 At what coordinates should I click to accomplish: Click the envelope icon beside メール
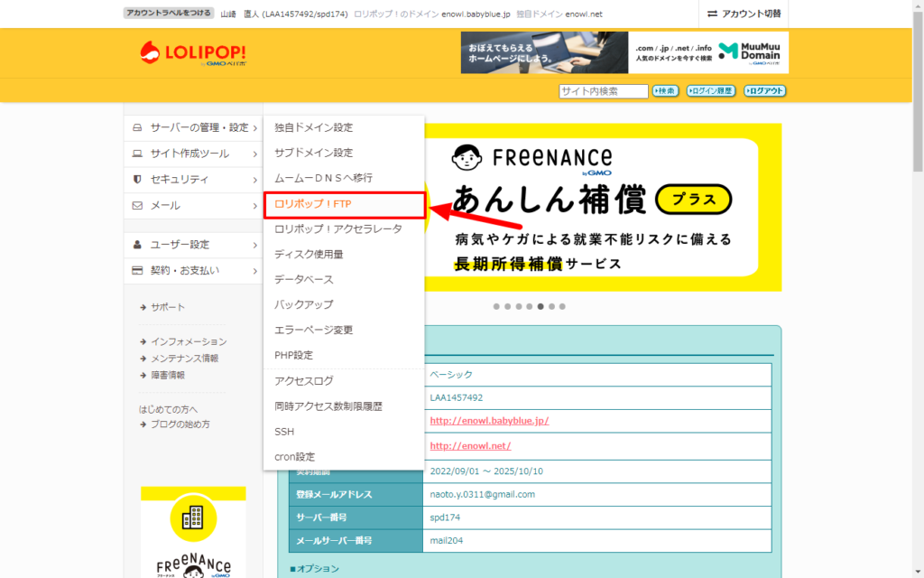[137, 206]
